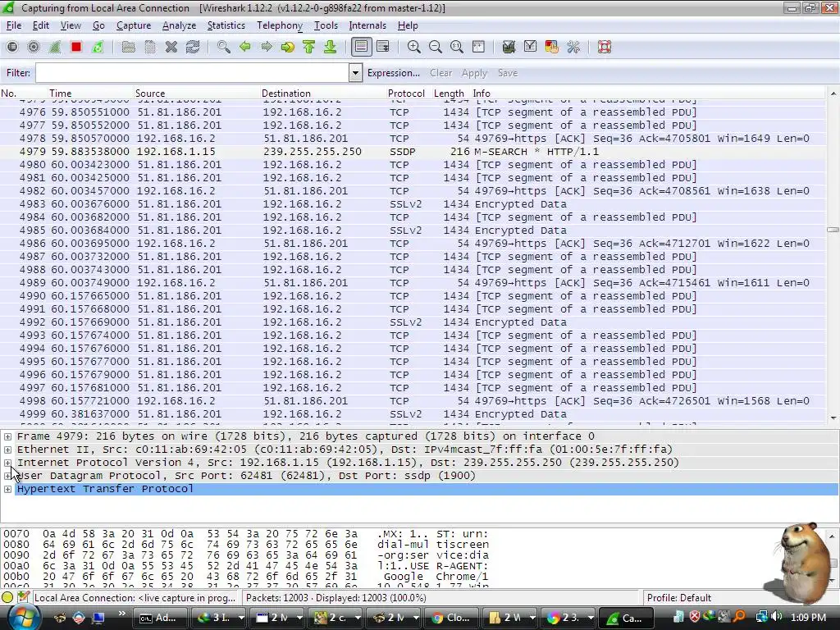Open the filter history dropdown arrow

(x=355, y=73)
